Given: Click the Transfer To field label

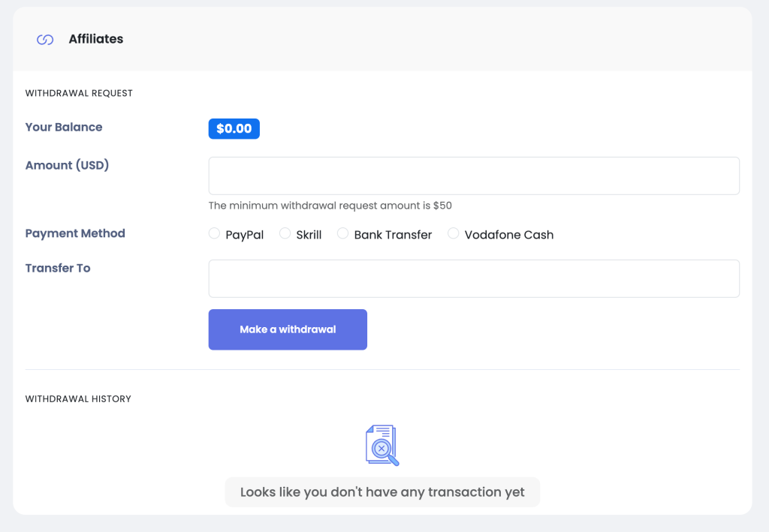Looking at the screenshot, I should click(58, 269).
